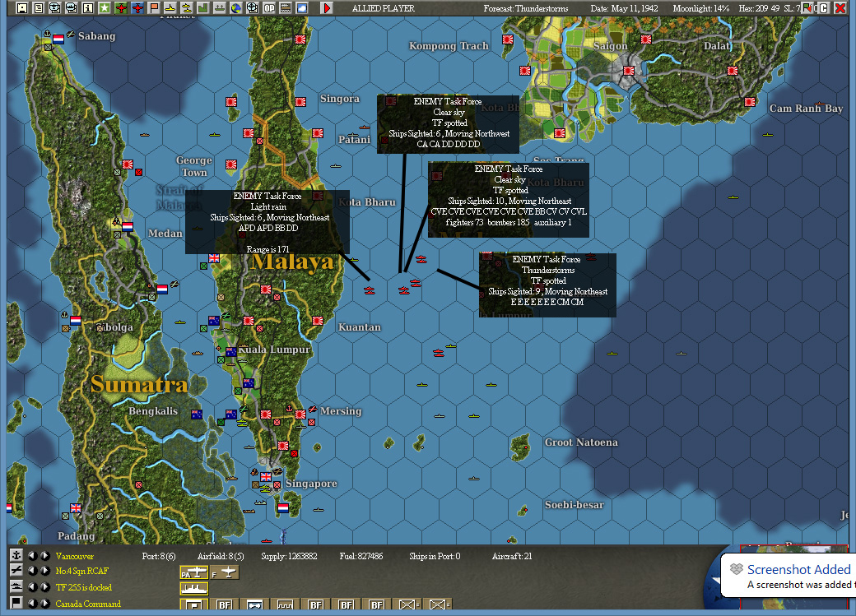Open the globe world map icon

pyautogui.click(x=235, y=8)
